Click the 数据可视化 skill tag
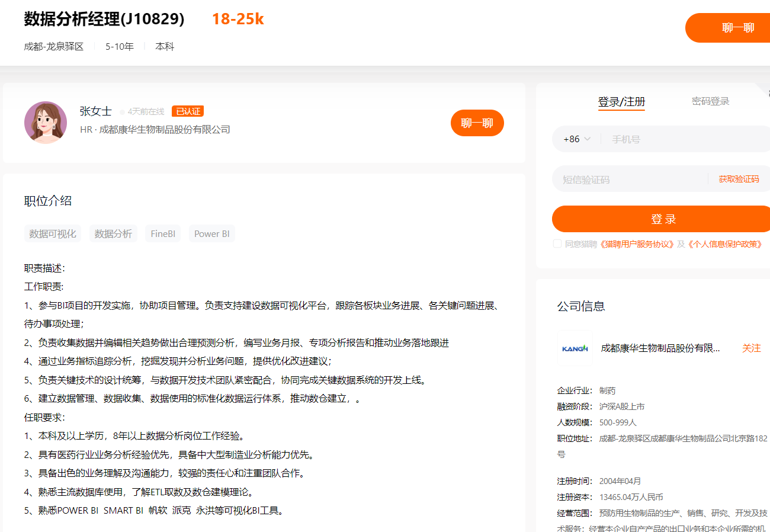 [53, 233]
